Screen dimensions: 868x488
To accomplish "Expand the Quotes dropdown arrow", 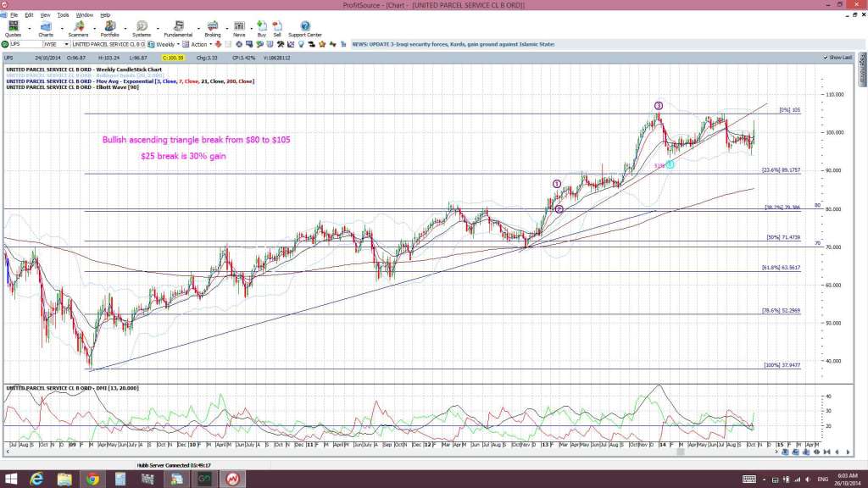I will (x=30, y=29).
